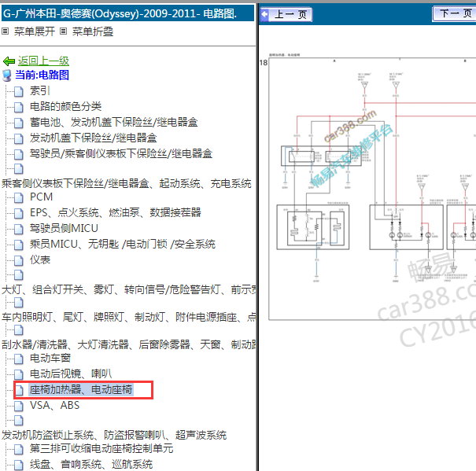The height and width of the screenshot is (471, 476).
Task: Open the 索引 tree item
Action: coord(40,90)
